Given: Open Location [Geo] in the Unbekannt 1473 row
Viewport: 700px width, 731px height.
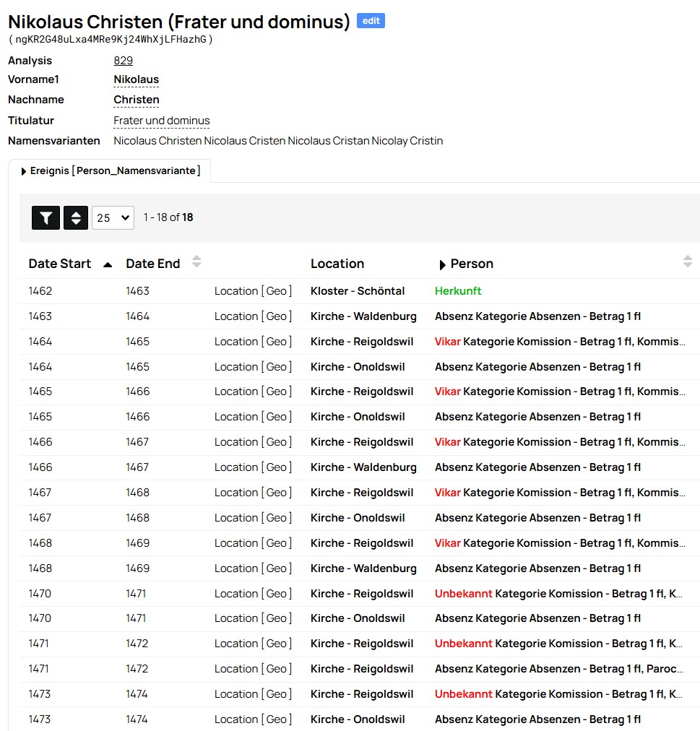Looking at the screenshot, I should (x=254, y=693).
